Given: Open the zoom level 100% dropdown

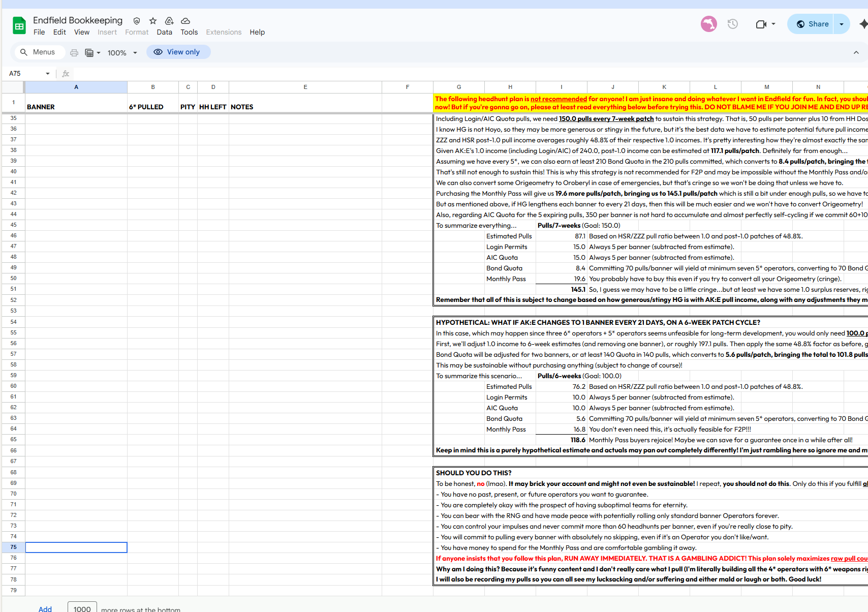Looking at the screenshot, I should pos(121,52).
